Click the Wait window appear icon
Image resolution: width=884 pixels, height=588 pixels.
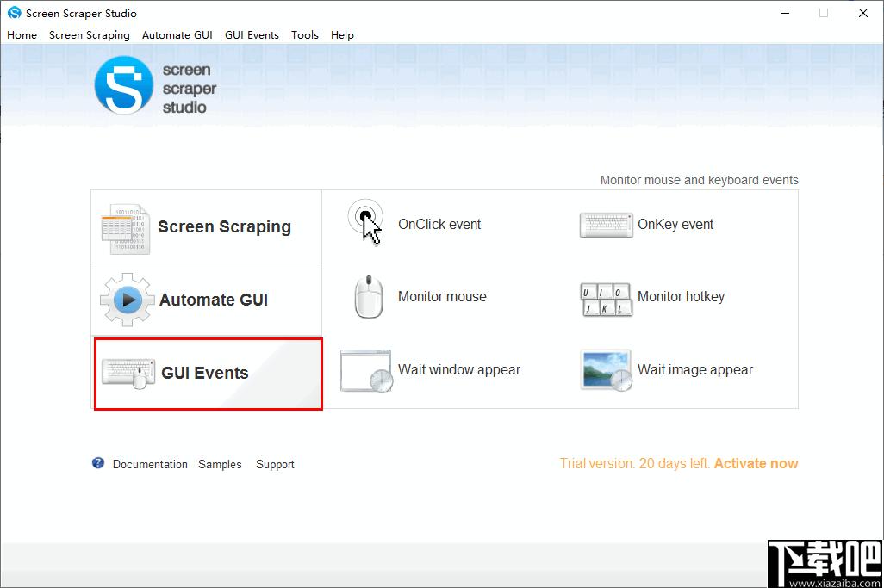366,370
